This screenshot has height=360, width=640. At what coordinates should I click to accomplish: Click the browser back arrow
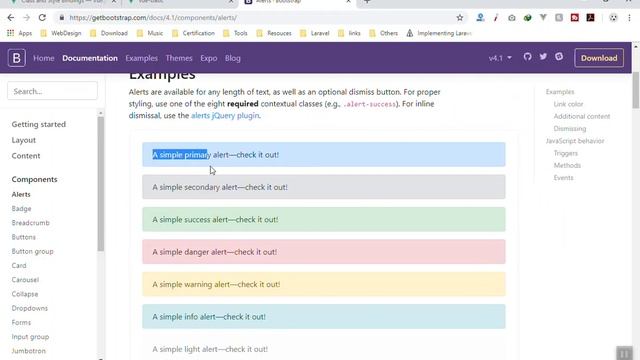point(11,18)
